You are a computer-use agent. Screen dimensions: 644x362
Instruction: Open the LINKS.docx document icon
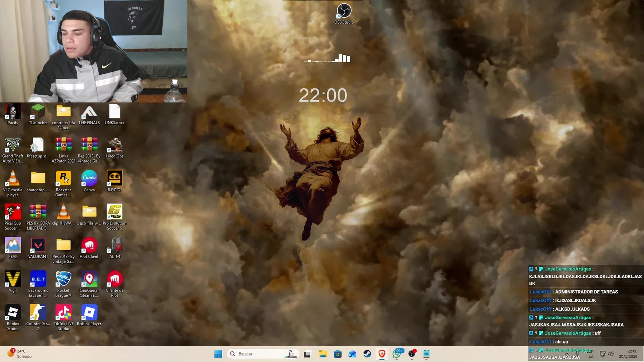click(115, 115)
